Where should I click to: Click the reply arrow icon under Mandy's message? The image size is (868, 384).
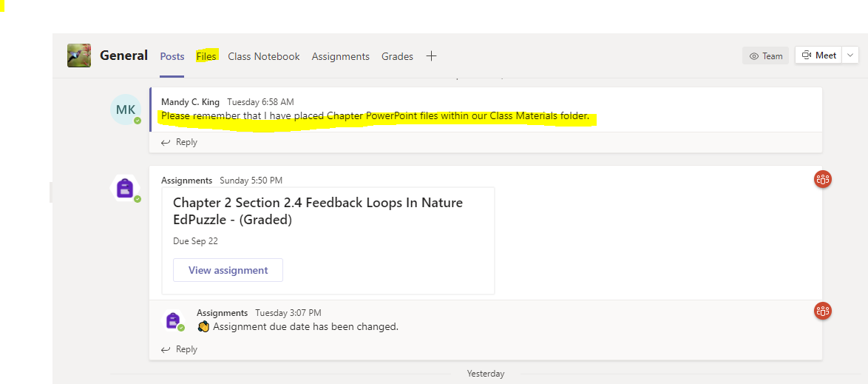coord(166,142)
